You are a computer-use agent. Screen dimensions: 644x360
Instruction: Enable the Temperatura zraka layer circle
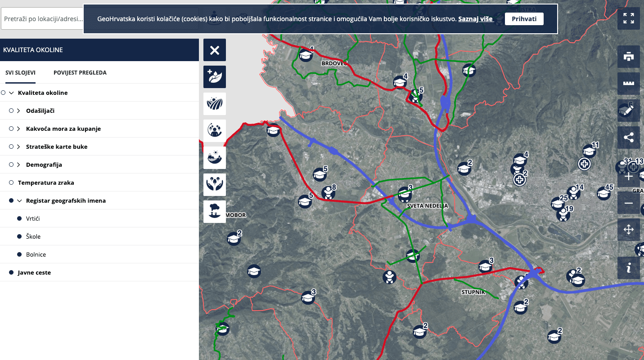pyautogui.click(x=11, y=182)
